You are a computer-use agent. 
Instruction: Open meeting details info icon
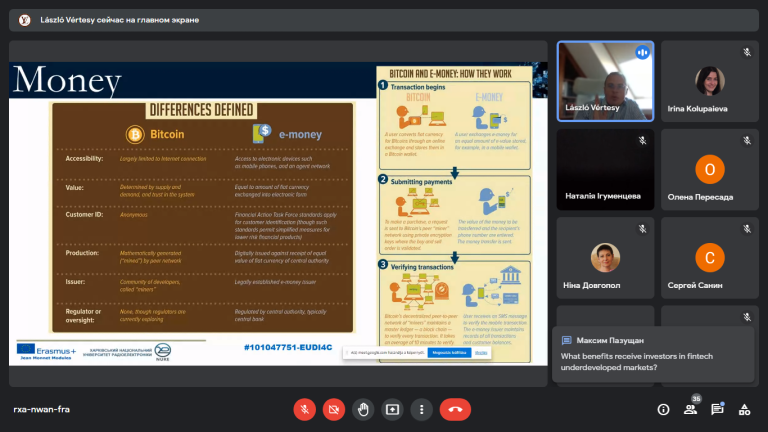coord(663,409)
